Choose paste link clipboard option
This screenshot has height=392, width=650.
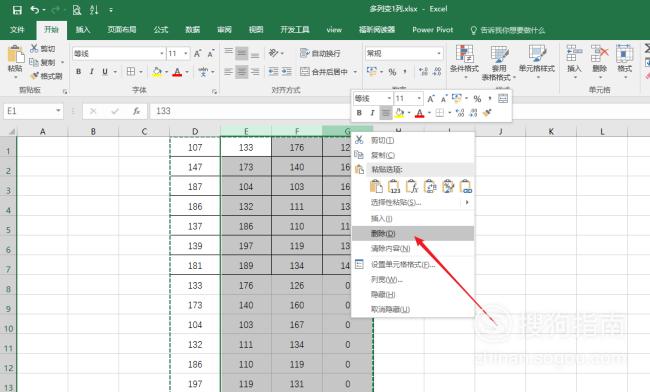466,186
